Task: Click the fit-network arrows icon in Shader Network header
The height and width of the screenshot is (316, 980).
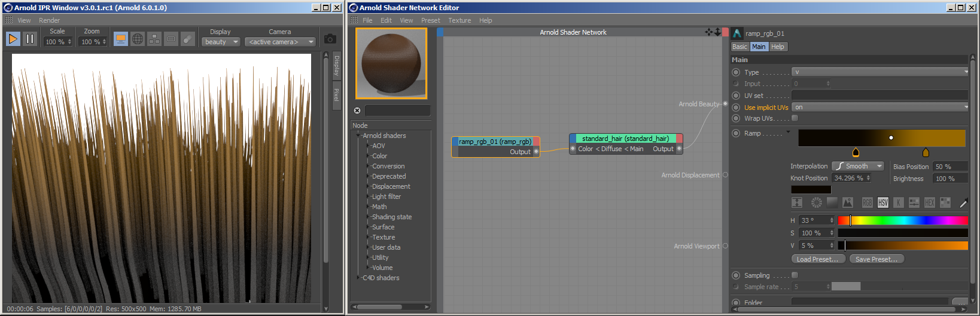Action: pos(709,32)
